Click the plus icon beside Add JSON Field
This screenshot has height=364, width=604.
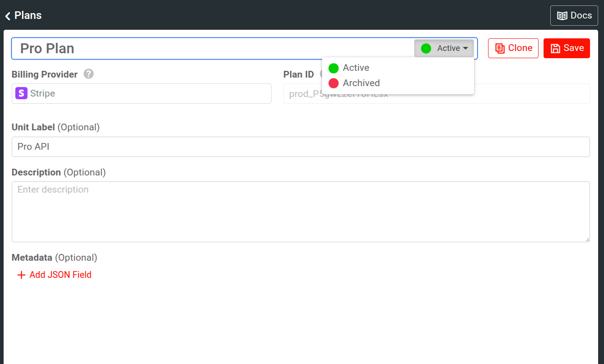(21, 275)
